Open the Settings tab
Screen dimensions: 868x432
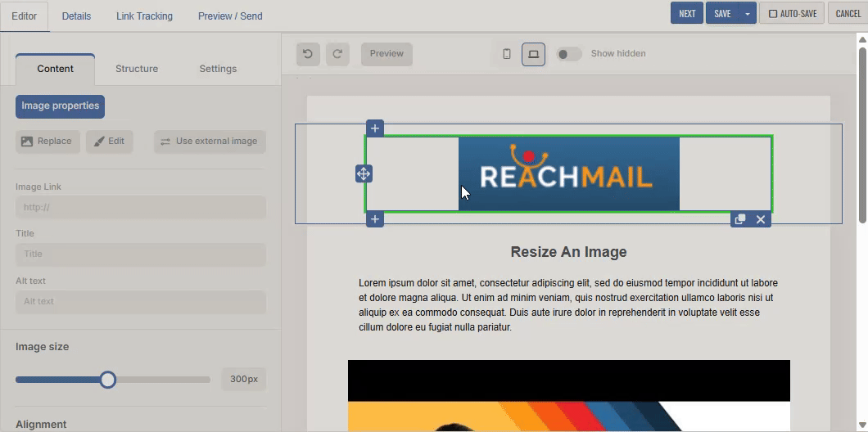[x=218, y=69]
